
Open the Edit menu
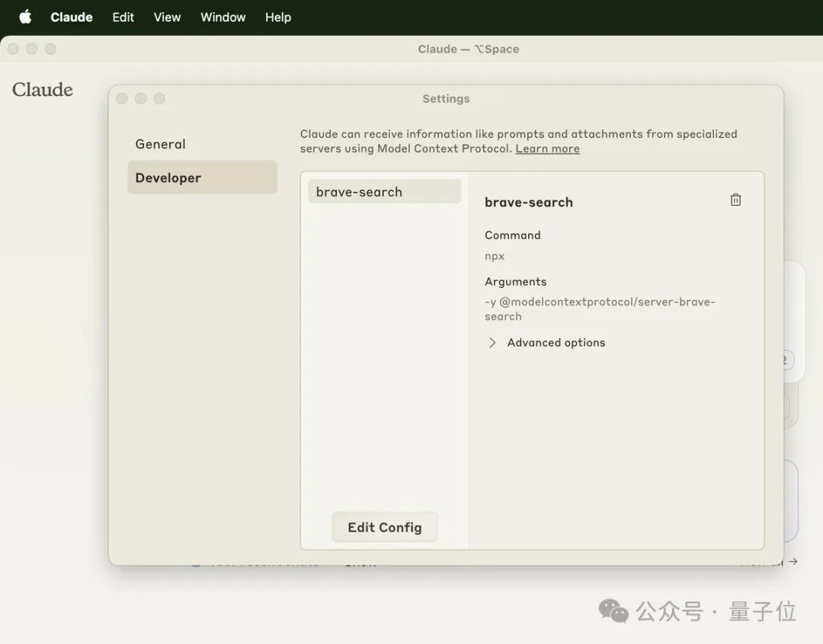123,17
